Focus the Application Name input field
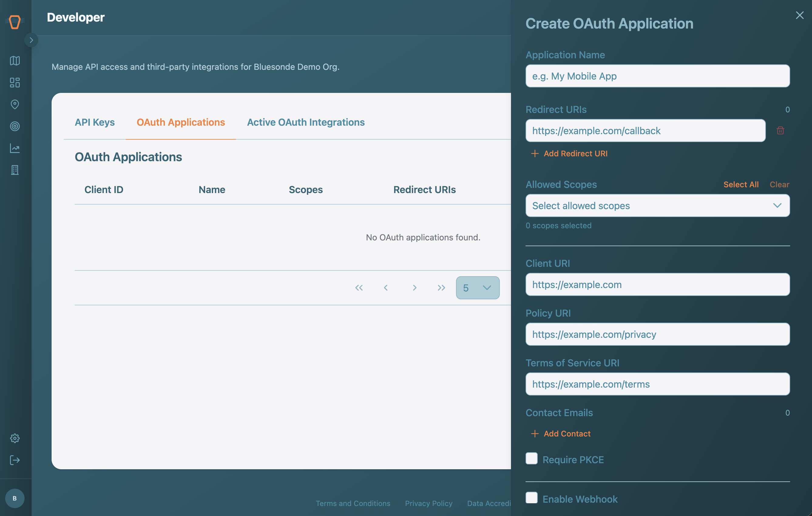The height and width of the screenshot is (516, 812). point(658,76)
